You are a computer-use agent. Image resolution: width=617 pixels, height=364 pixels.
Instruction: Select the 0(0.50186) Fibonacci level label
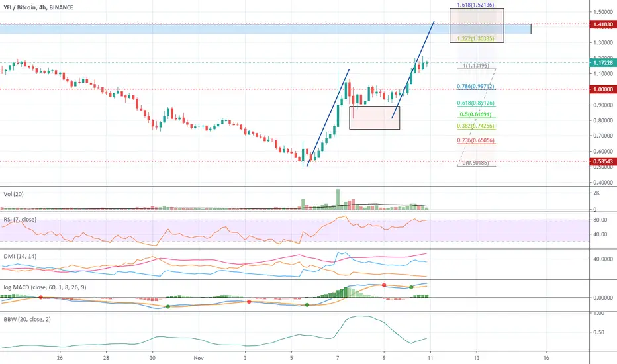pyautogui.click(x=475, y=163)
